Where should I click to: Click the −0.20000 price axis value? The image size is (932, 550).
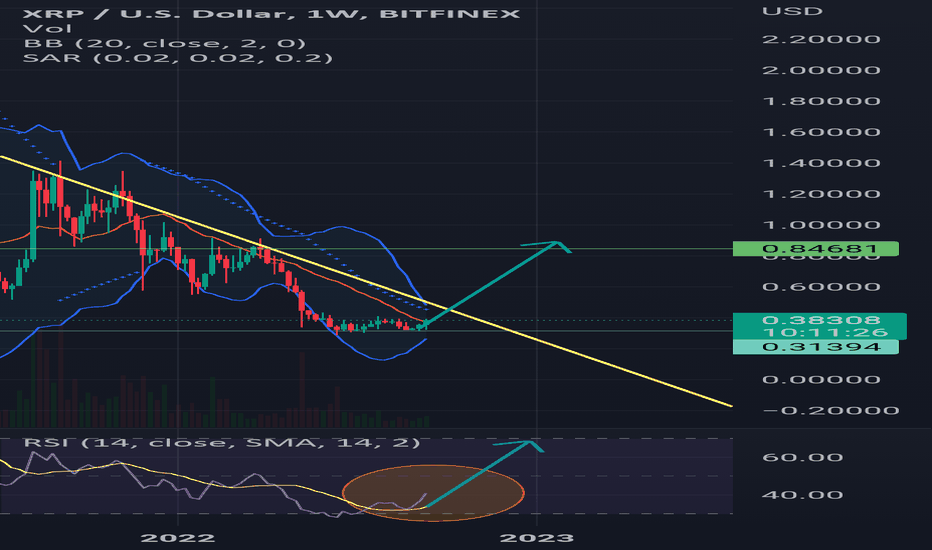[830, 410]
